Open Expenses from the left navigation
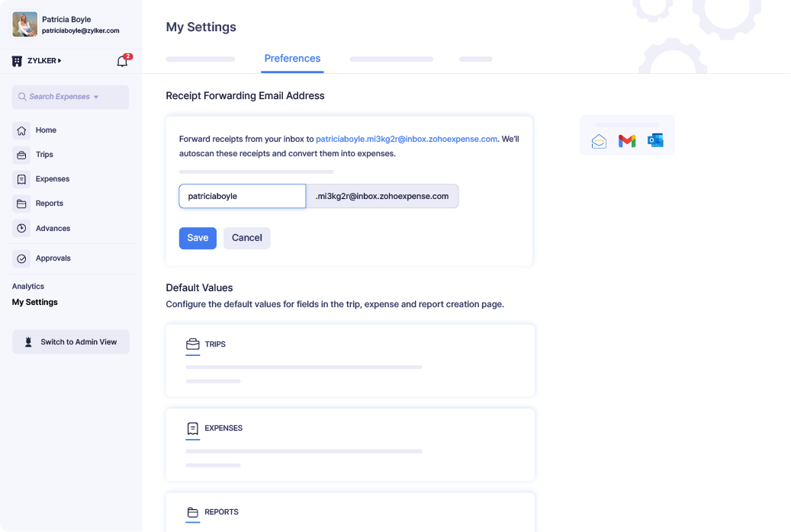The height and width of the screenshot is (532, 791). 24,179
